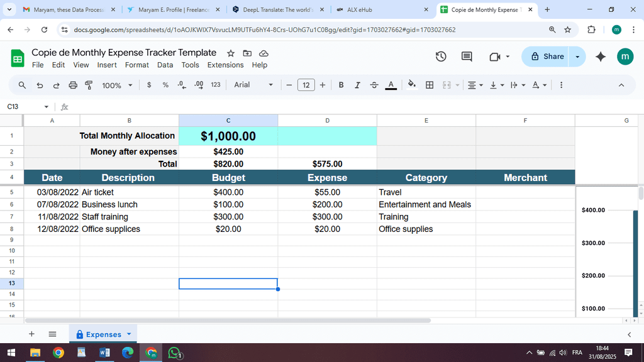Click the paint format roller icon

point(89,85)
